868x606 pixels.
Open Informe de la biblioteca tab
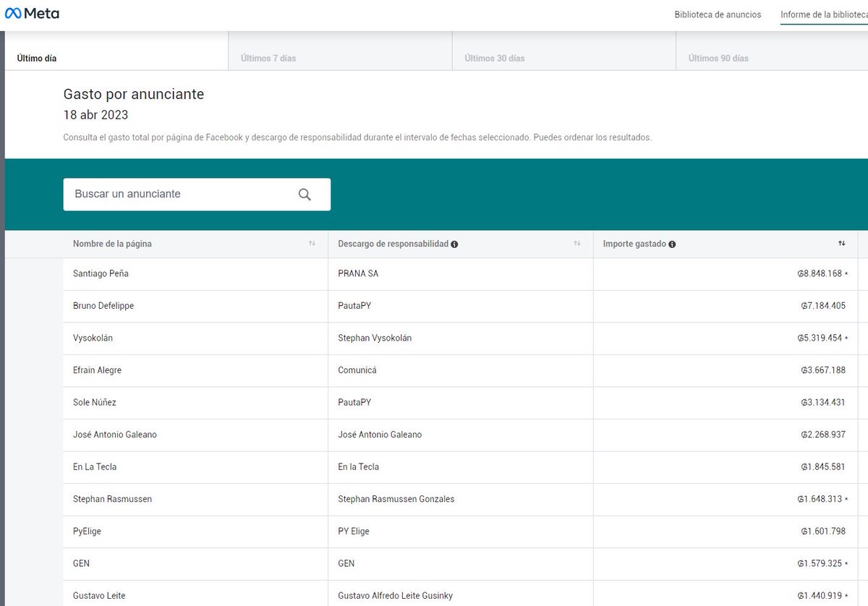pos(824,14)
